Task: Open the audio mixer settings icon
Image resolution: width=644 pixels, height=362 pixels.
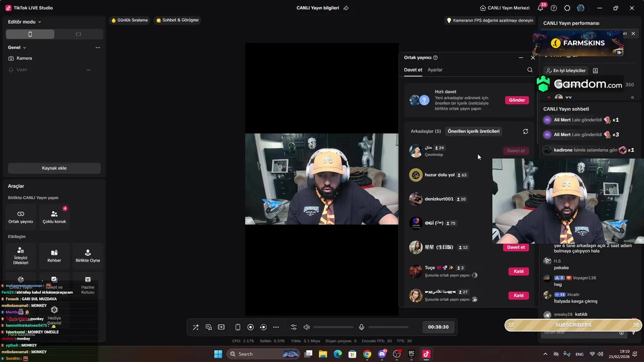Action: [x=294, y=327]
